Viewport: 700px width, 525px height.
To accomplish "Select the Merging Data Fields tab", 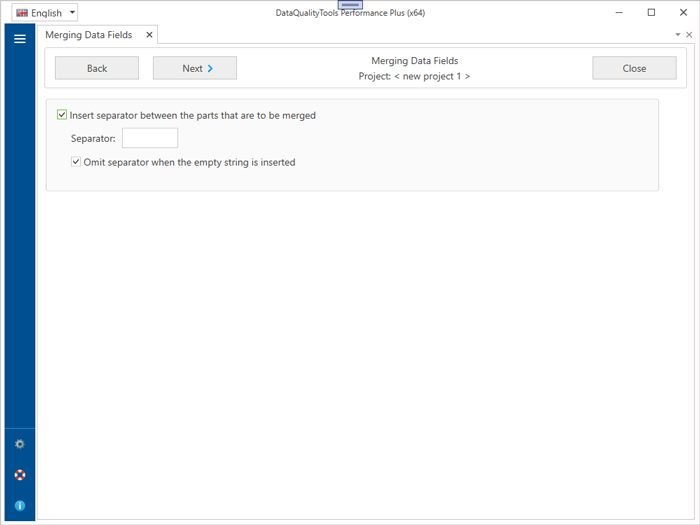I will tap(88, 35).
